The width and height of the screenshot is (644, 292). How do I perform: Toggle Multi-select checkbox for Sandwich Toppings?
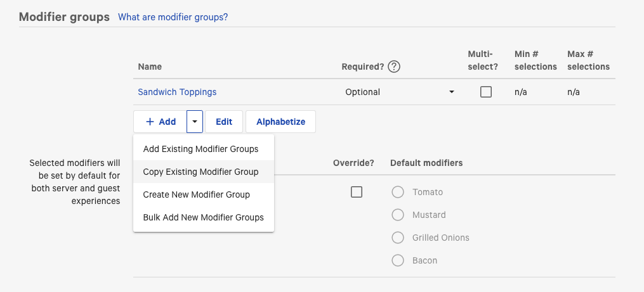click(486, 92)
